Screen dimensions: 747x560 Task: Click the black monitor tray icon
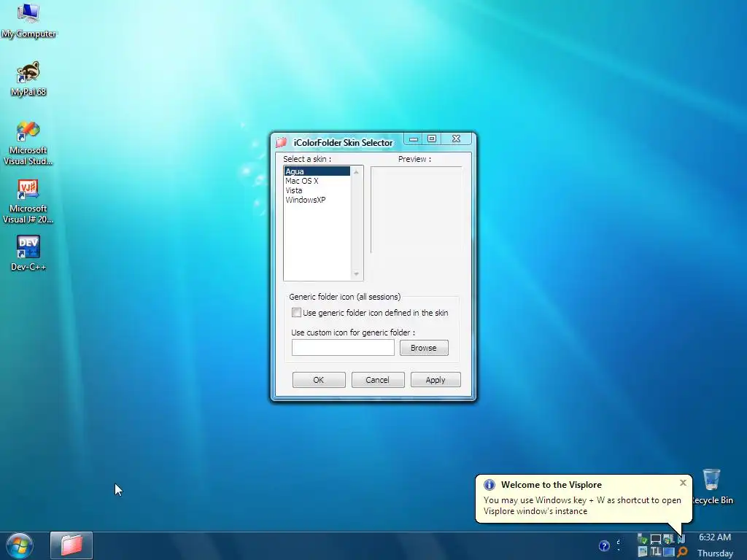tap(656, 539)
